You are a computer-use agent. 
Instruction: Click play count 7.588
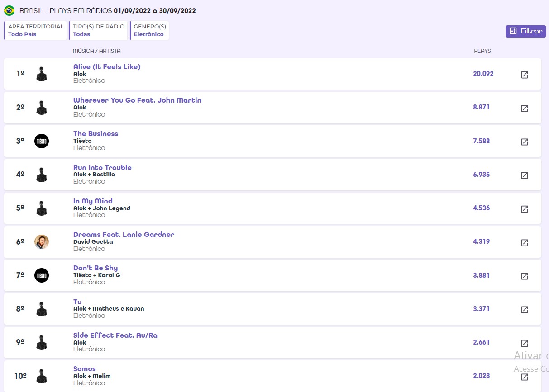(x=482, y=141)
